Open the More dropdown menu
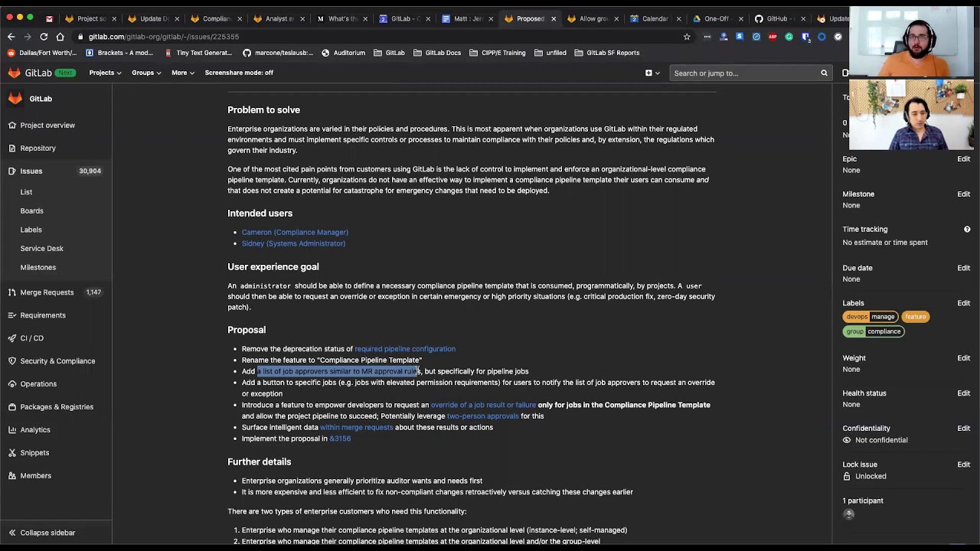 click(x=183, y=73)
